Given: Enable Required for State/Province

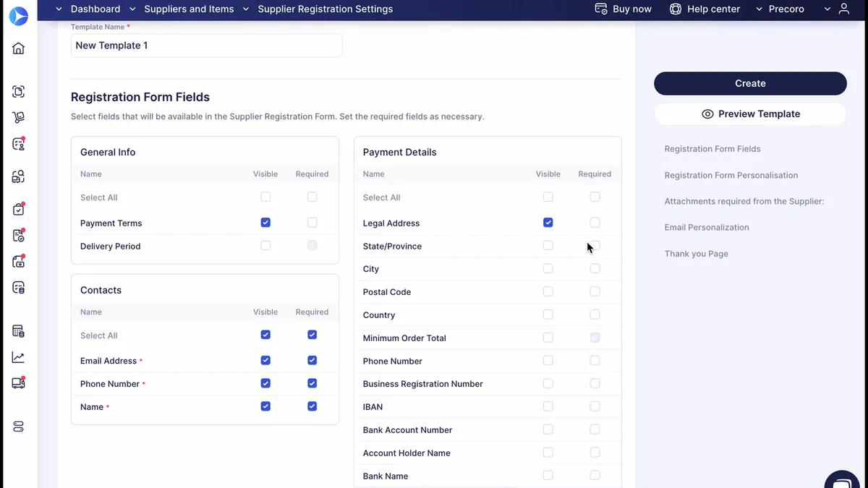Looking at the screenshot, I should 595,246.
